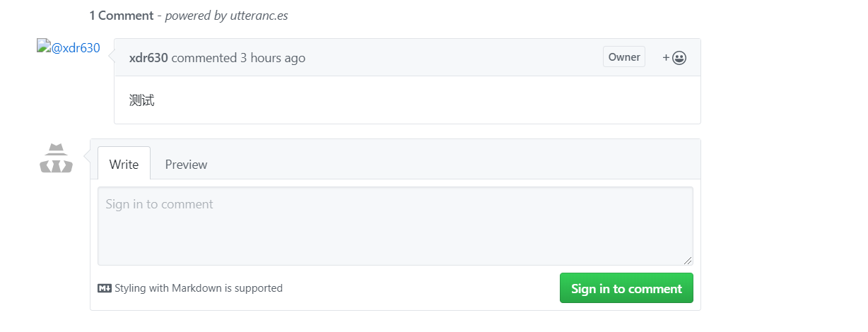The height and width of the screenshot is (332, 868).
Task: Click the Markdown logo icon
Action: click(105, 288)
